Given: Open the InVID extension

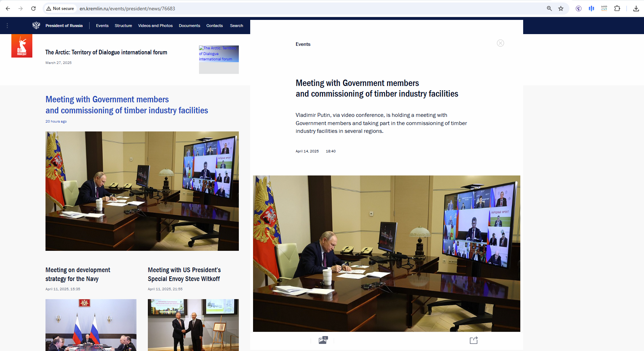Looking at the screenshot, I should coord(604,9).
